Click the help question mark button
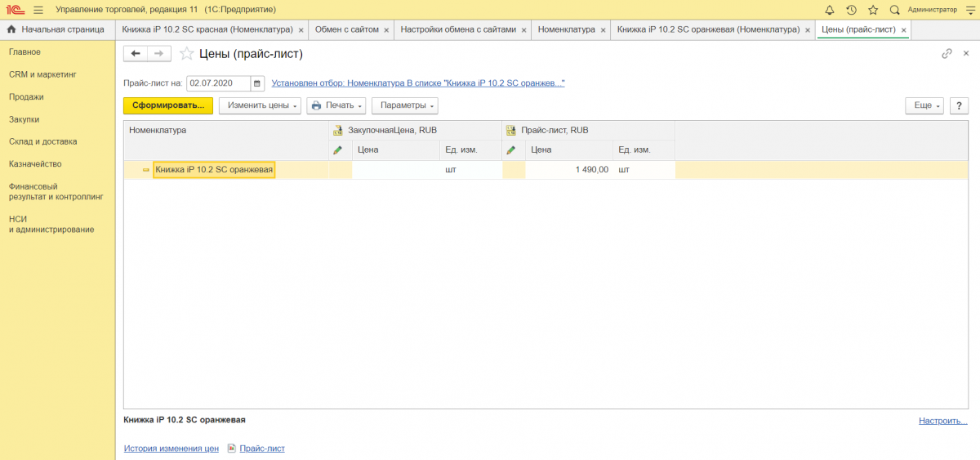 pyautogui.click(x=958, y=105)
